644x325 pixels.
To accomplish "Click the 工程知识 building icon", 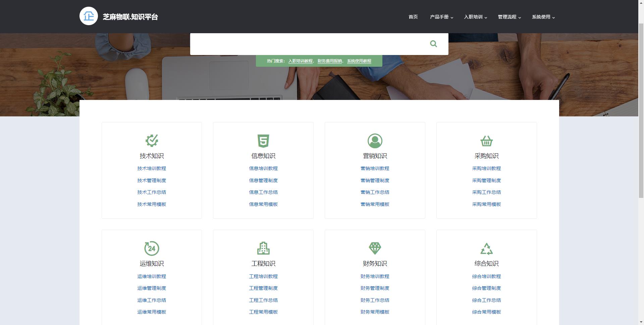I will 263,249.
